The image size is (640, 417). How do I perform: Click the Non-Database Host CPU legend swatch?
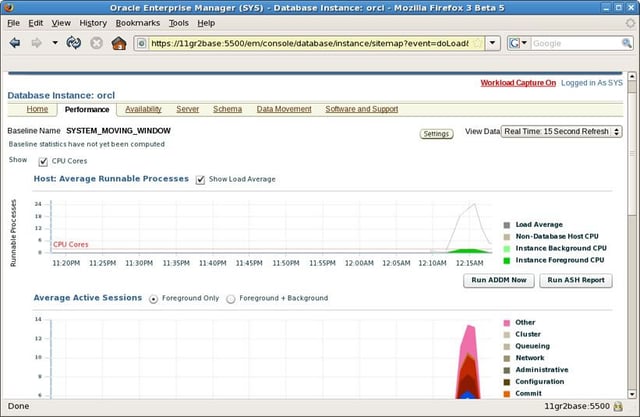pyautogui.click(x=507, y=237)
